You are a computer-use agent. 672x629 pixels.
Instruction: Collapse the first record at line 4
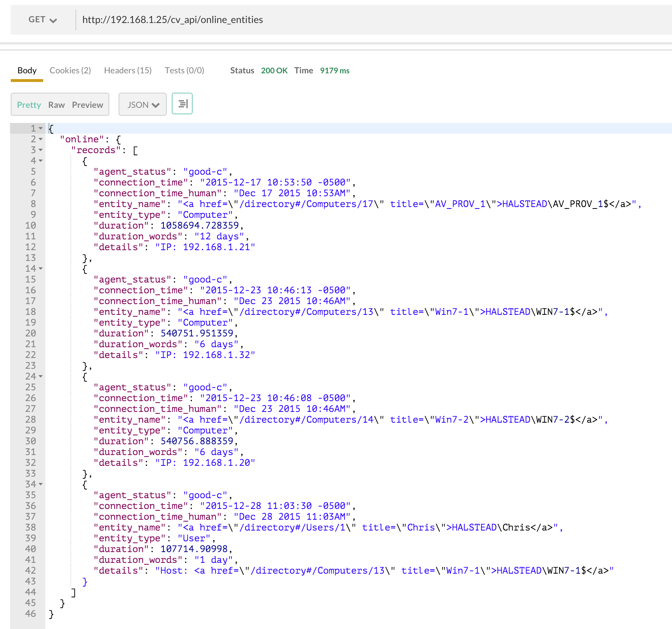click(x=41, y=161)
